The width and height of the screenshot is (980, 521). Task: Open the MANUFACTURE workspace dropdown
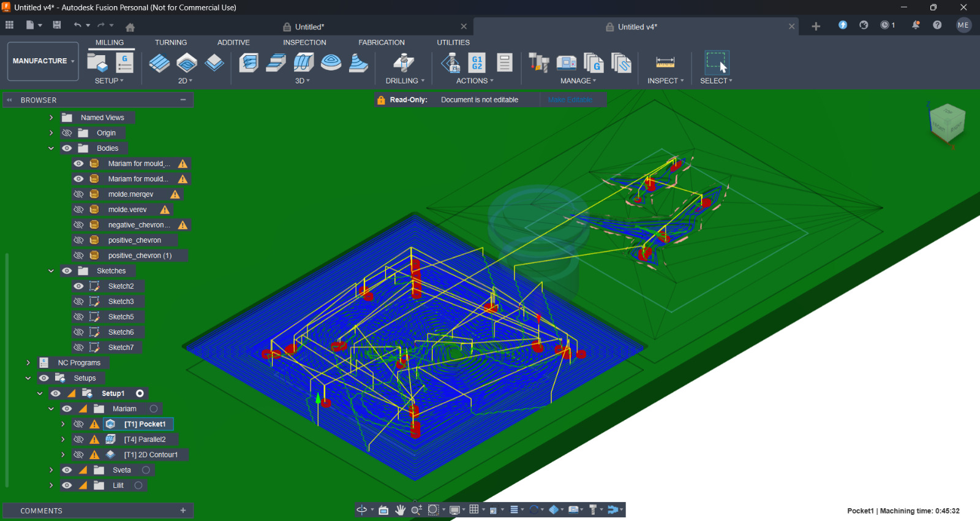point(43,61)
